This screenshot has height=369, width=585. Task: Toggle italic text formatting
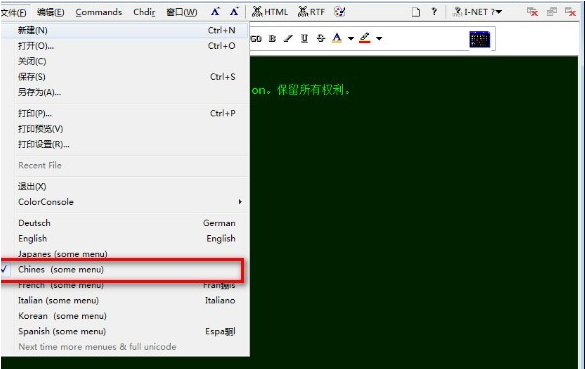pyautogui.click(x=288, y=38)
